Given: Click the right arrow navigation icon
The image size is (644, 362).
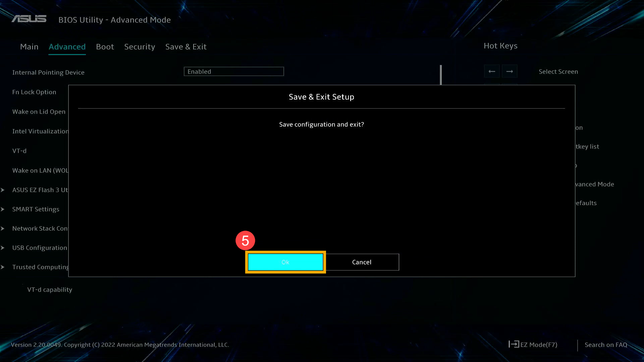Looking at the screenshot, I should [509, 71].
